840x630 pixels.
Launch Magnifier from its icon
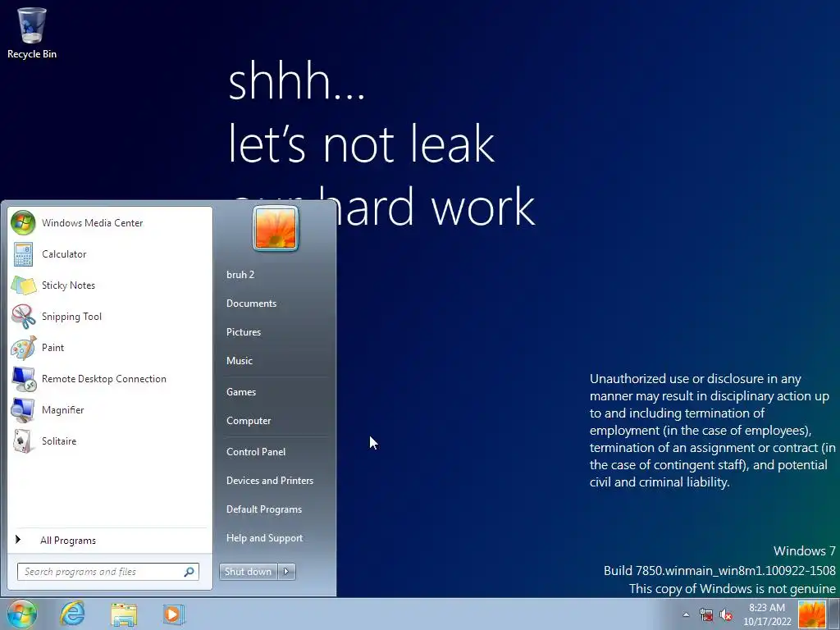(x=23, y=410)
